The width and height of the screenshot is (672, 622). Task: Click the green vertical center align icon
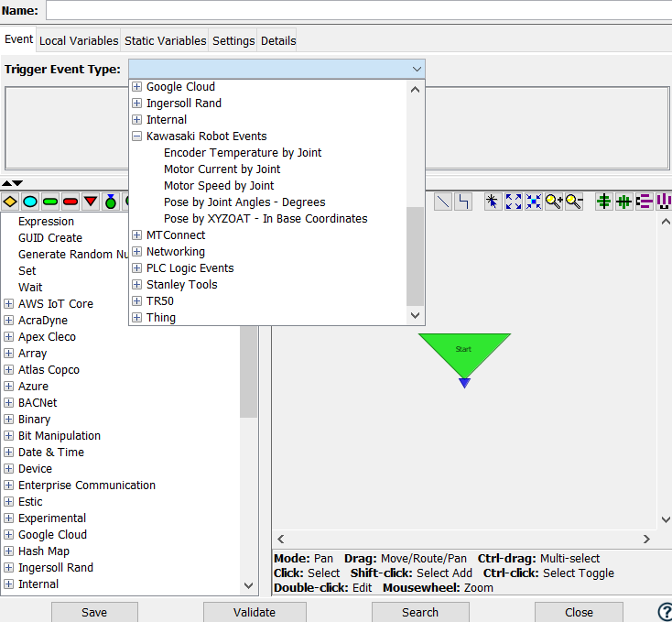[x=604, y=202]
